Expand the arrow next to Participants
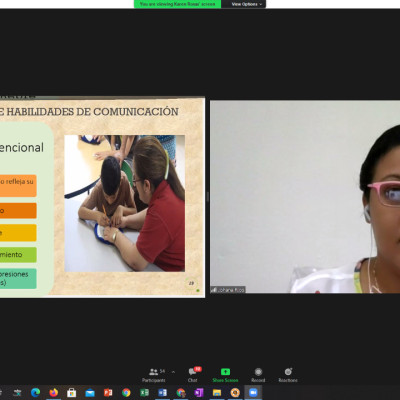The height and width of the screenshot is (400, 400). [173, 372]
